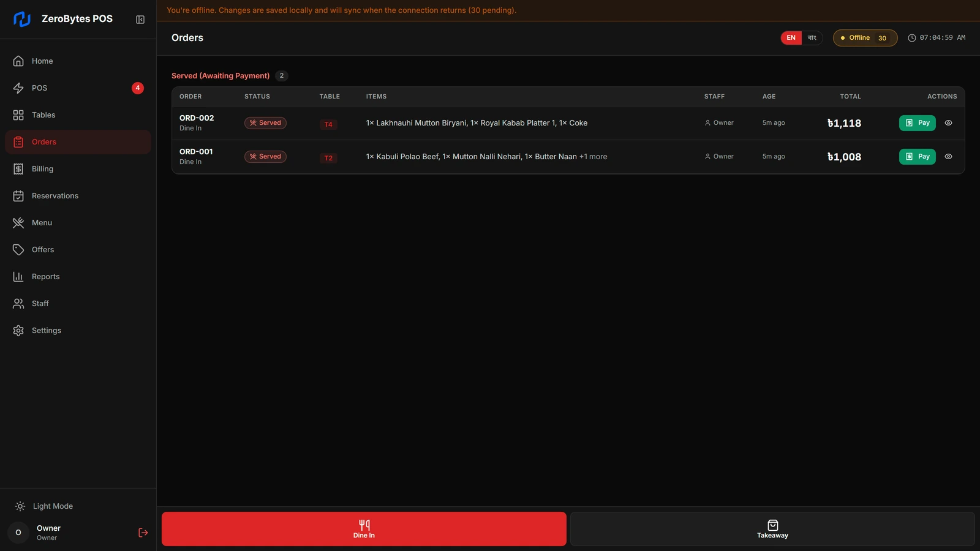
Task: Click order number ORD-002
Action: pyautogui.click(x=197, y=118)
